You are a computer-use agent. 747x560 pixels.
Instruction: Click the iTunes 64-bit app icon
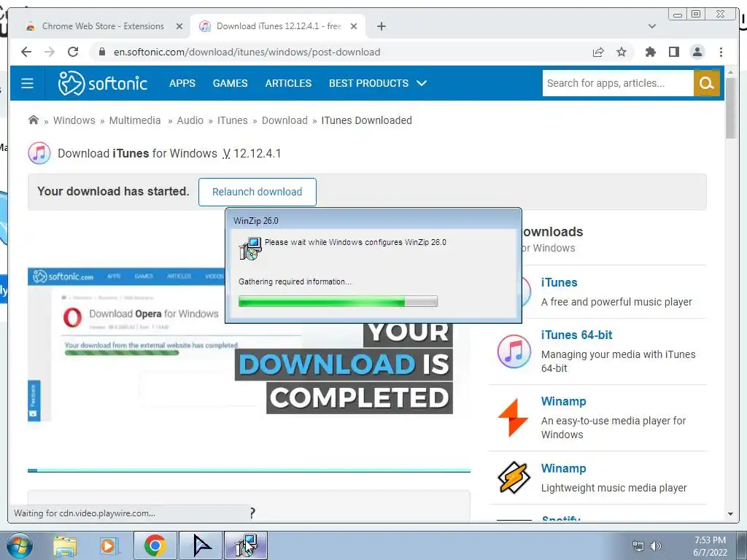pyautogui.click(x=514, y=351)
